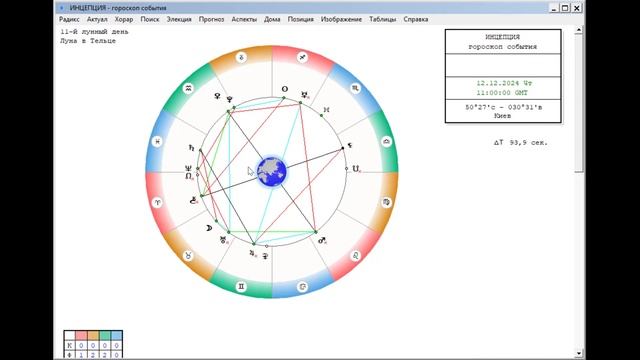Select the Lilith glyph in the chart

tap(350, 145)
